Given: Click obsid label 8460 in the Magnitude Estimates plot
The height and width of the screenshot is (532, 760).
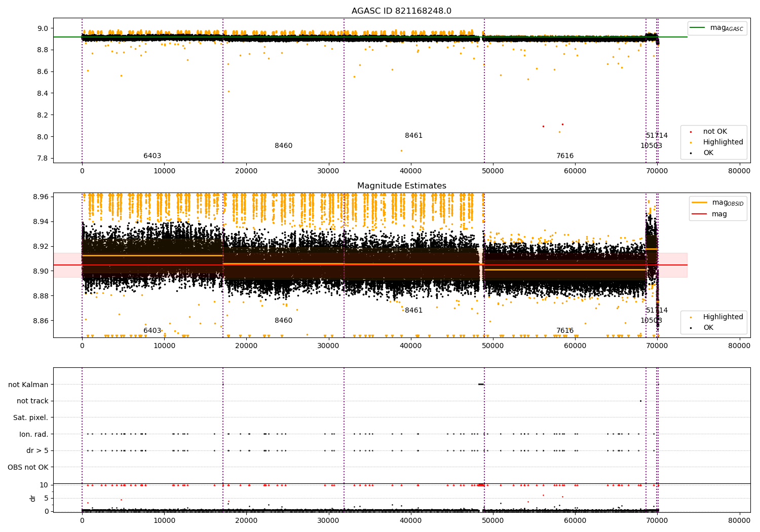Looking at the screenshot, I should 283,321.
